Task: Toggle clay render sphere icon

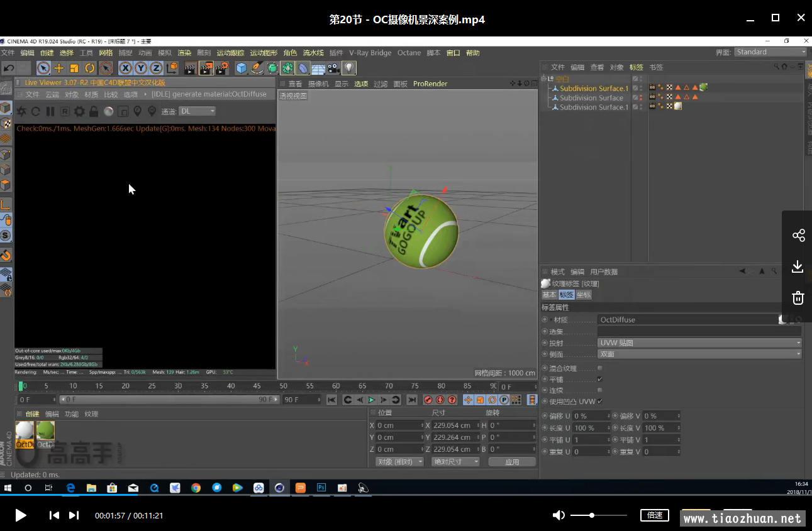Action: click(x=108, y=111)
